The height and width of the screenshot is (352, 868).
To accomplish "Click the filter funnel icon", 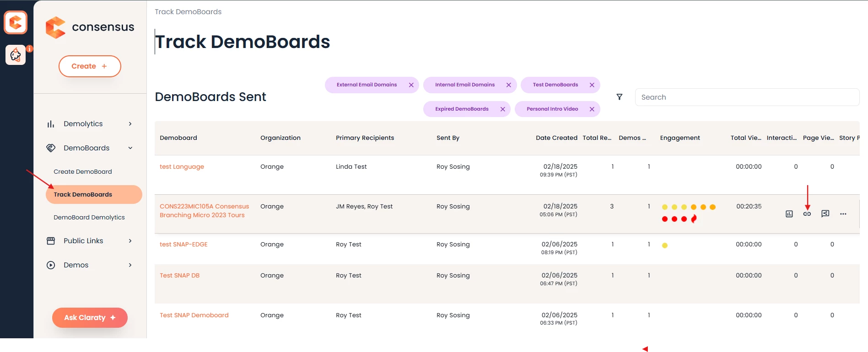I will click(620, 97).
